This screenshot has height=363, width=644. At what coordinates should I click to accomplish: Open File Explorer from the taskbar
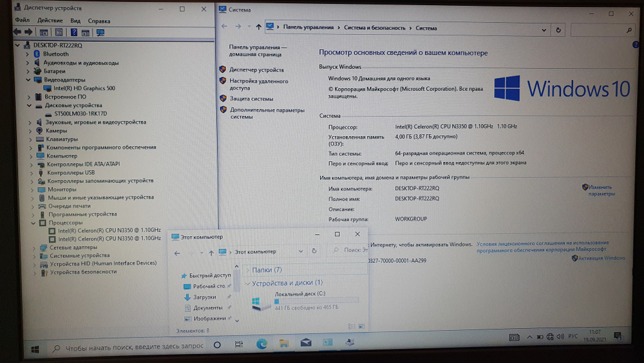pyautogui.click(x=284, y=343)
